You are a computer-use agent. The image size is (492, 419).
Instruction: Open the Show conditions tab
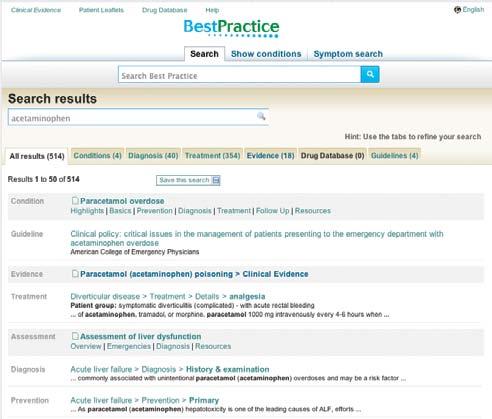(x=266, y=54)
